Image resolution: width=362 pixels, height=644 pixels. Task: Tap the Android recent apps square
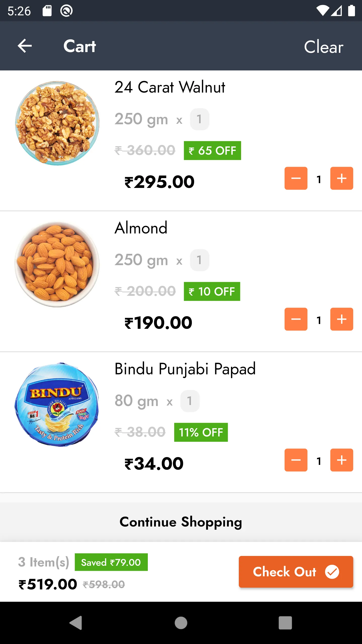[x=285, y=623]
